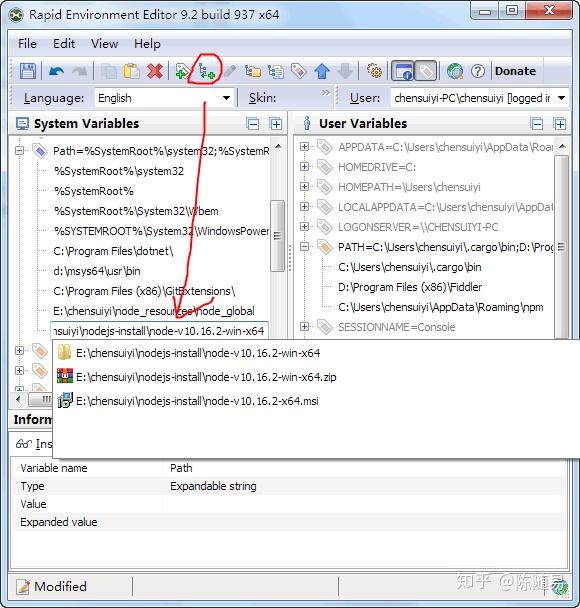Expand all System Variables with the plus icon
Viewport: 580px width, 608px height.
[276, 124]
